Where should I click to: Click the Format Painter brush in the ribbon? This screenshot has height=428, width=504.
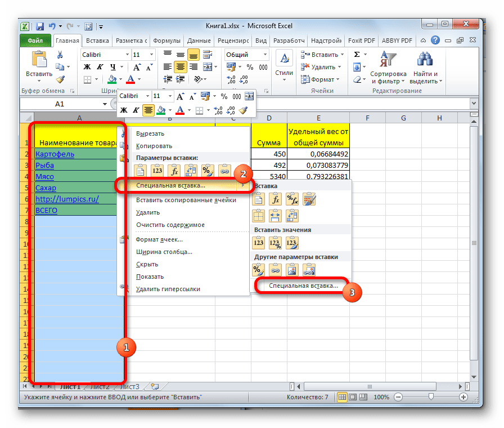pyautogui.click(x=60, y=79)
